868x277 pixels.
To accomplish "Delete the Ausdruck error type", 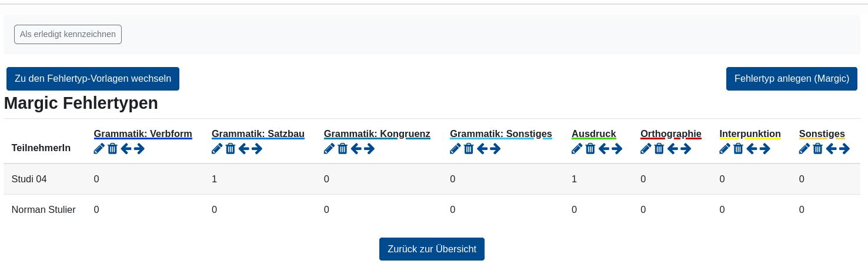I will (x=590, y=149).
